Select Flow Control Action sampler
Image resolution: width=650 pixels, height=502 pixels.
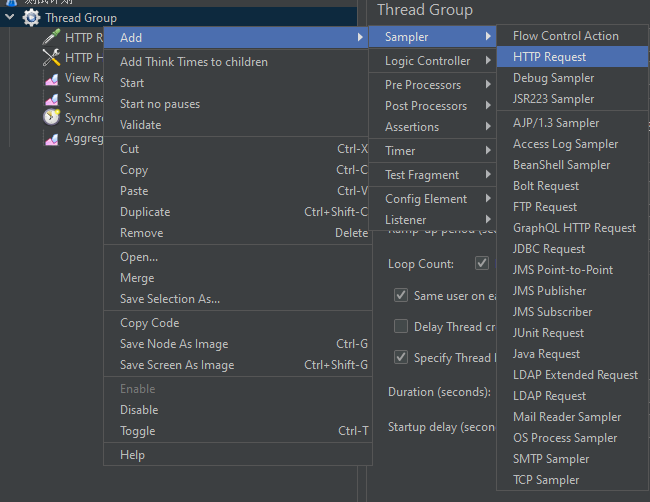[x=572, y=36]
